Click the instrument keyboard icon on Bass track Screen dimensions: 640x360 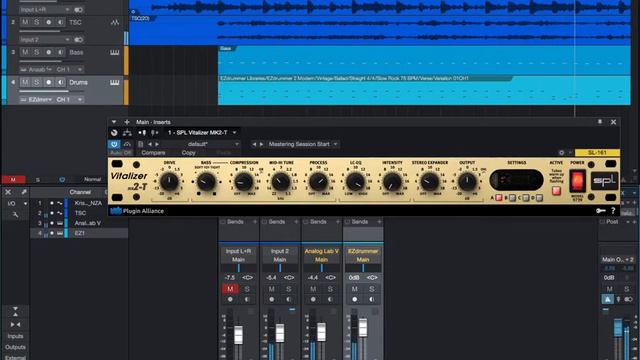point(115,52)
